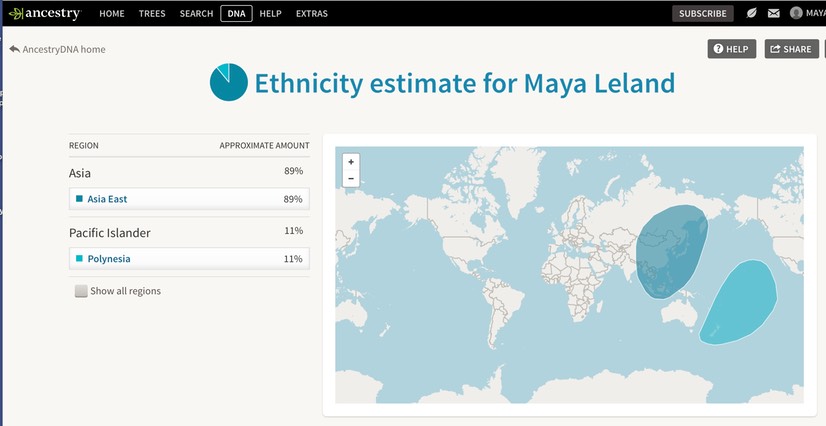Click the Asia East 89% value

click(293, 199)
